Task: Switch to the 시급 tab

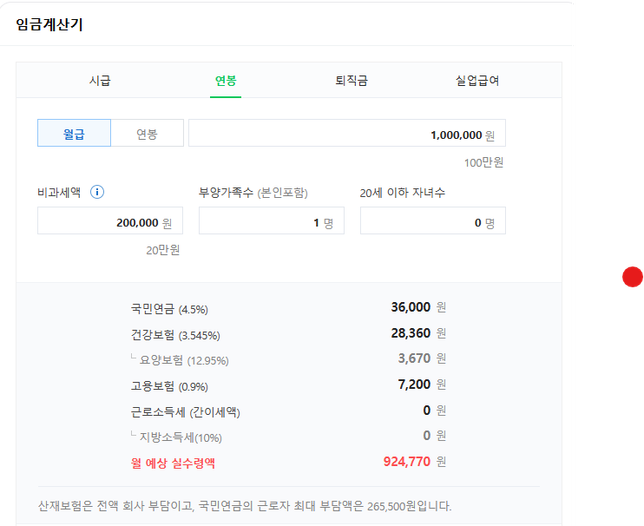Action: (100, 81)
